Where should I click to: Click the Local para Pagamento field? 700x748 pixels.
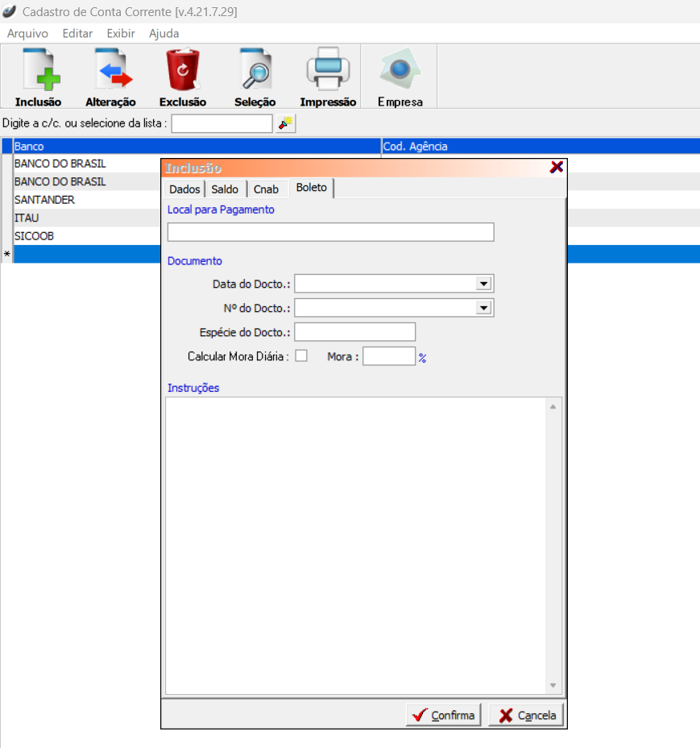(x=330, y=233)
